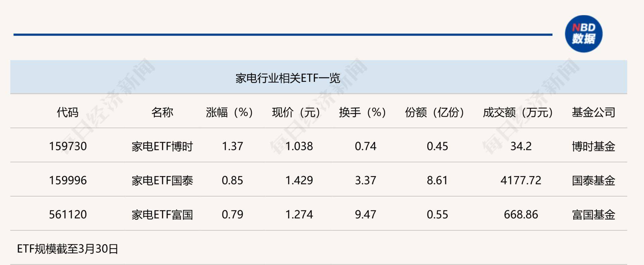Screen dimensions: 644x265
Task: Open the 家电ETF国泰 fund name
Action: tap(162, 180)
